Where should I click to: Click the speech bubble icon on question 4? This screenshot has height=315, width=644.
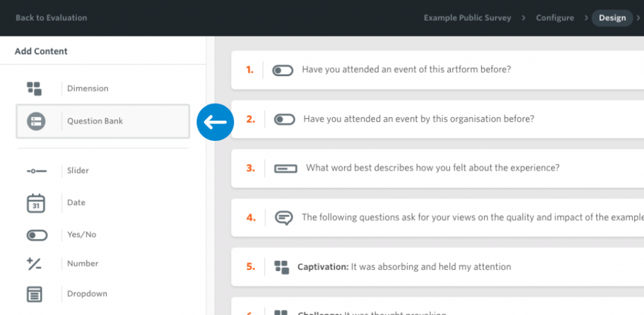(284, 218)
